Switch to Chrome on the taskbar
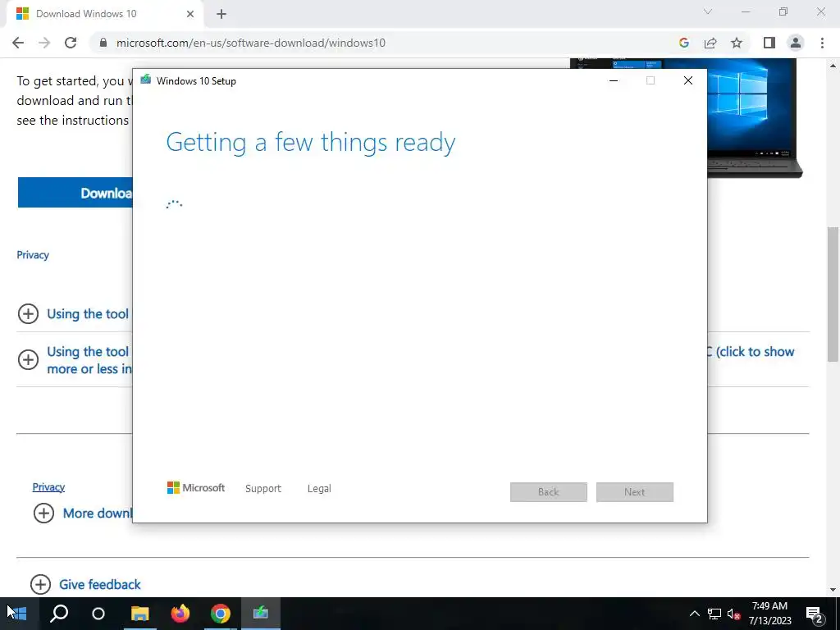Screen dimensions: 840x630 pos(220,614)
